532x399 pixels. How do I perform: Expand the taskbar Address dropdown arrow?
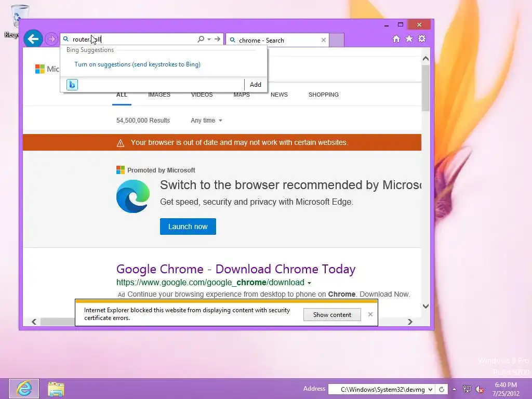click(x=430, y=390)
